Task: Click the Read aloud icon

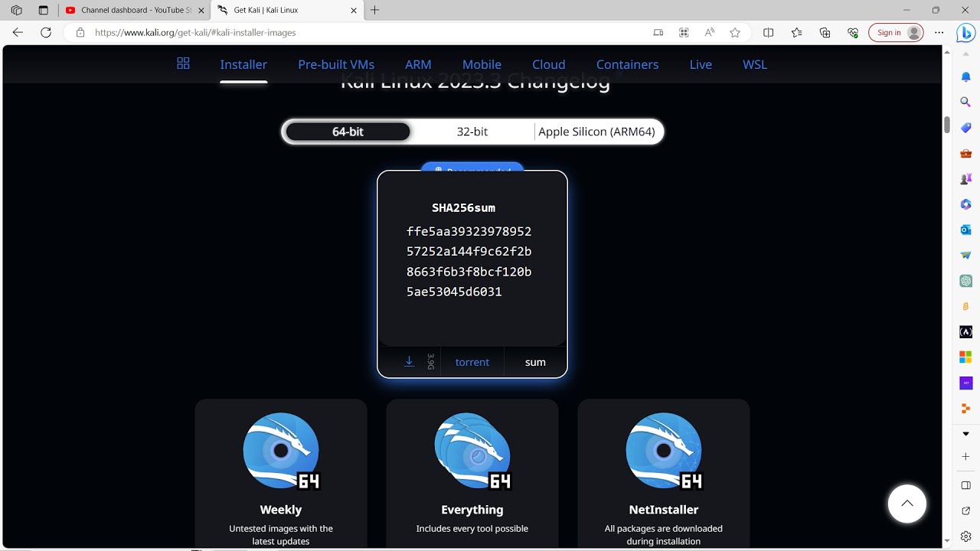Action: tap(710, 33)
